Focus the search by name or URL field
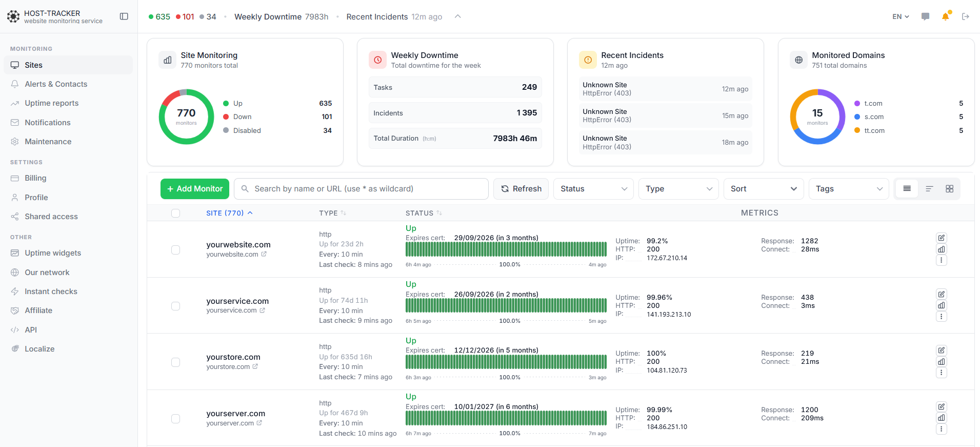The height and width of the screenshot is (447, 980). pyautogui.click(x=361, y=189)
